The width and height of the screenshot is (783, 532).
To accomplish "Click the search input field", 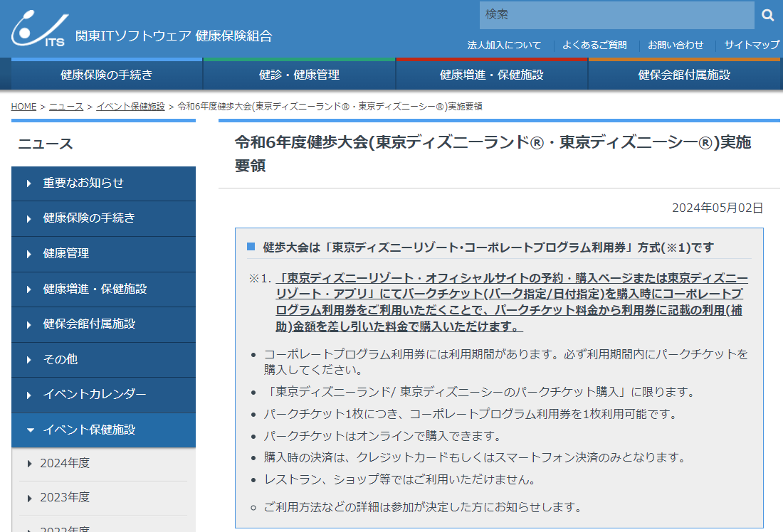I will point(616,15).
